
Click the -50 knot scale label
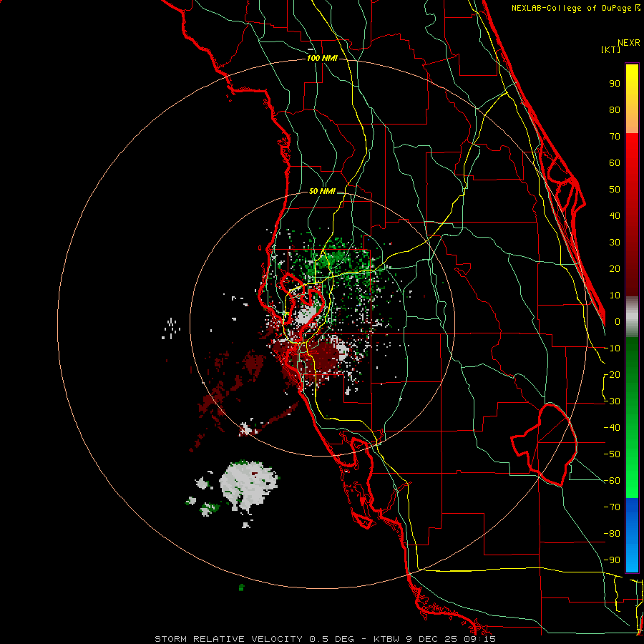tap(612, 454)
